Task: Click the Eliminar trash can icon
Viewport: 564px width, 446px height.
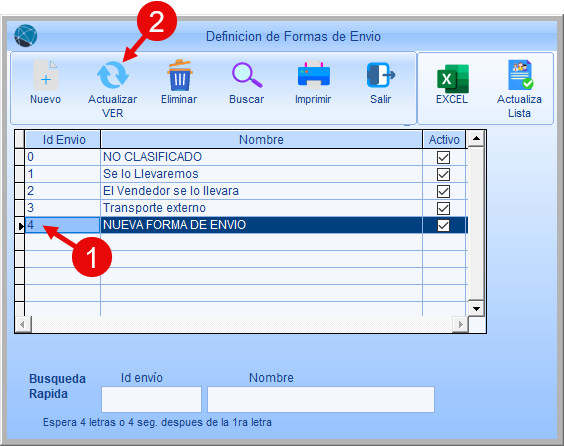Action: click(180, 75)
